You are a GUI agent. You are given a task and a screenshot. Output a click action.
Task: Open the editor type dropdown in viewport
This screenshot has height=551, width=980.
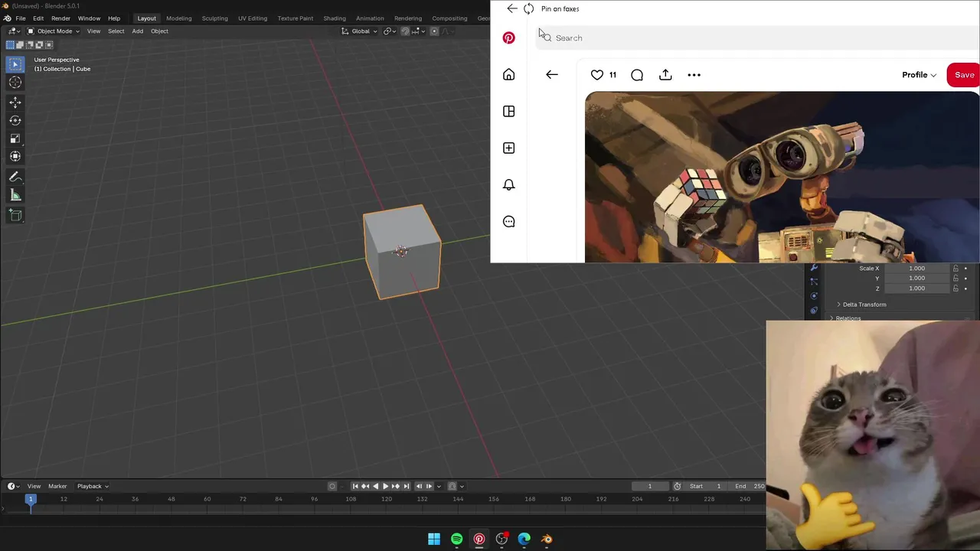tap(14, 31)
